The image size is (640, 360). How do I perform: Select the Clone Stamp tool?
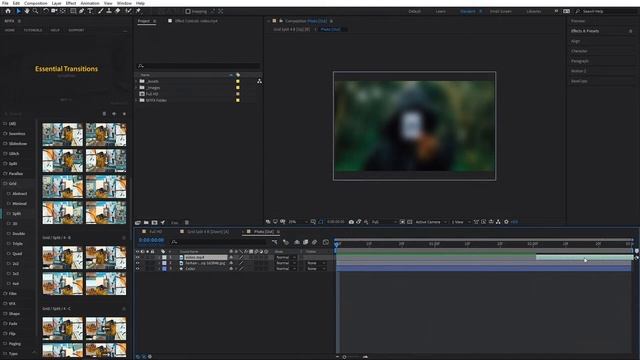pos(109,11)
